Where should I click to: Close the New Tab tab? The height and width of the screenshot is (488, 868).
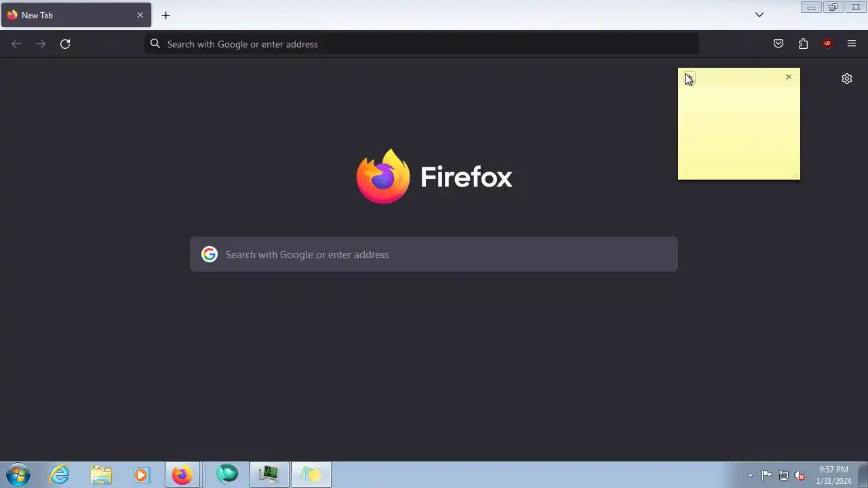tap(140, 15)
